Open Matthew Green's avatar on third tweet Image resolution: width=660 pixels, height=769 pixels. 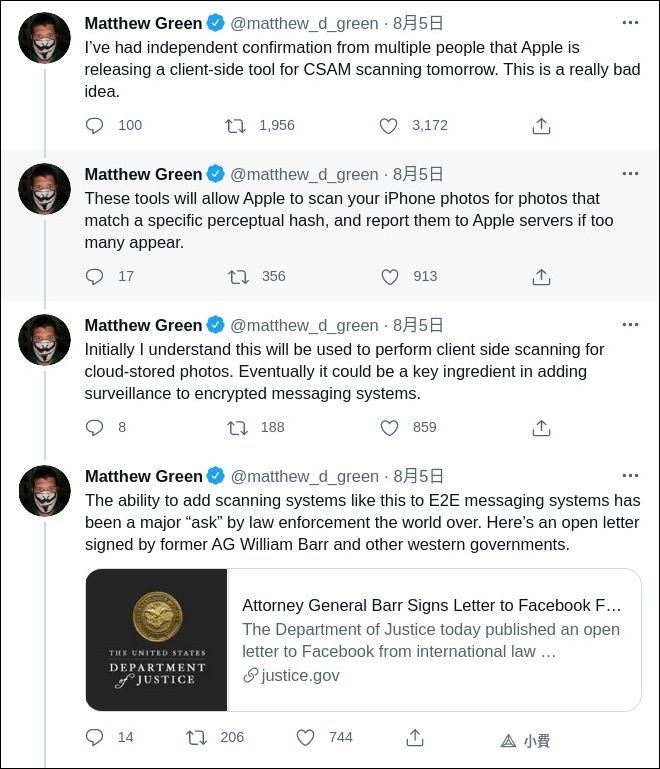pyautogui.click(x=45, y=339)
